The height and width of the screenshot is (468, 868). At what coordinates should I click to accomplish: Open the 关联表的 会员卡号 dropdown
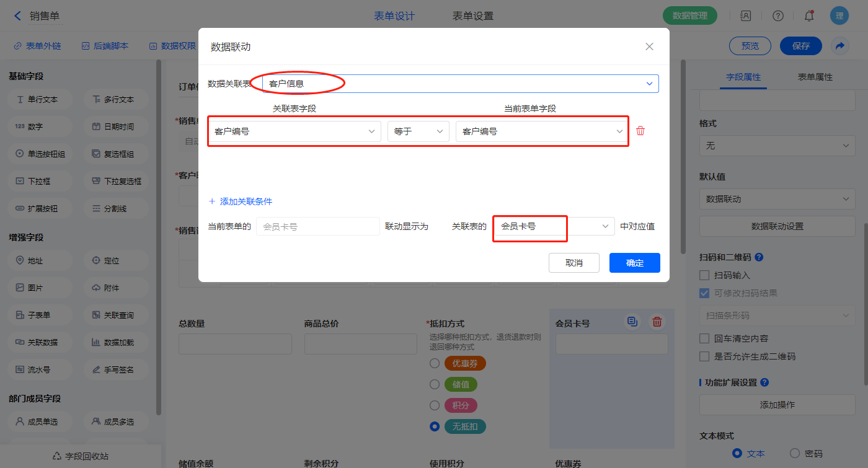click(553, 227)
